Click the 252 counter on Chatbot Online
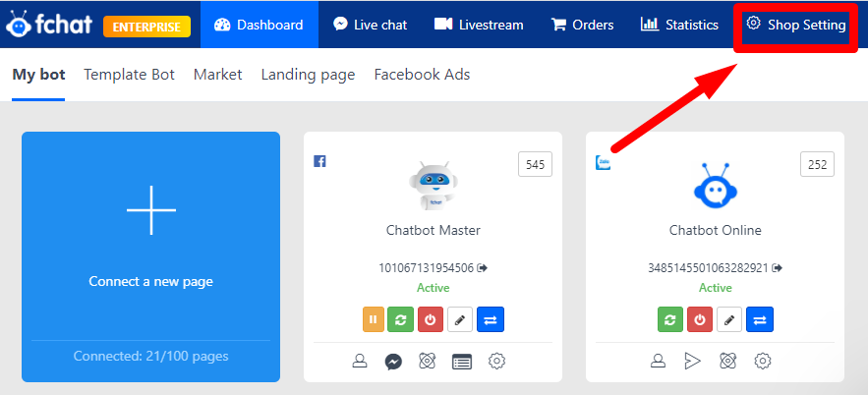Viewport: 868px width, 395px height. (x=818, y=164)
